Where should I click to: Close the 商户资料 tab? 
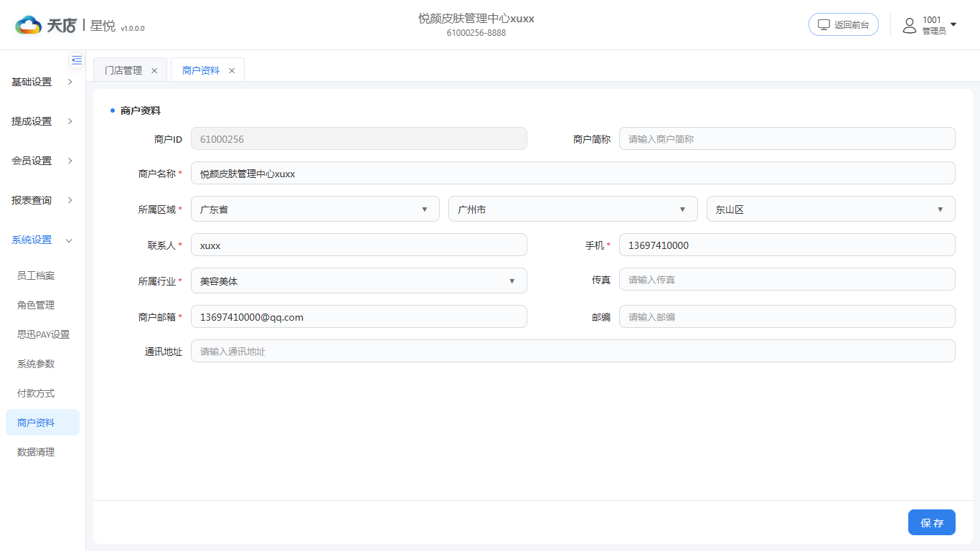tap(232, 70)
